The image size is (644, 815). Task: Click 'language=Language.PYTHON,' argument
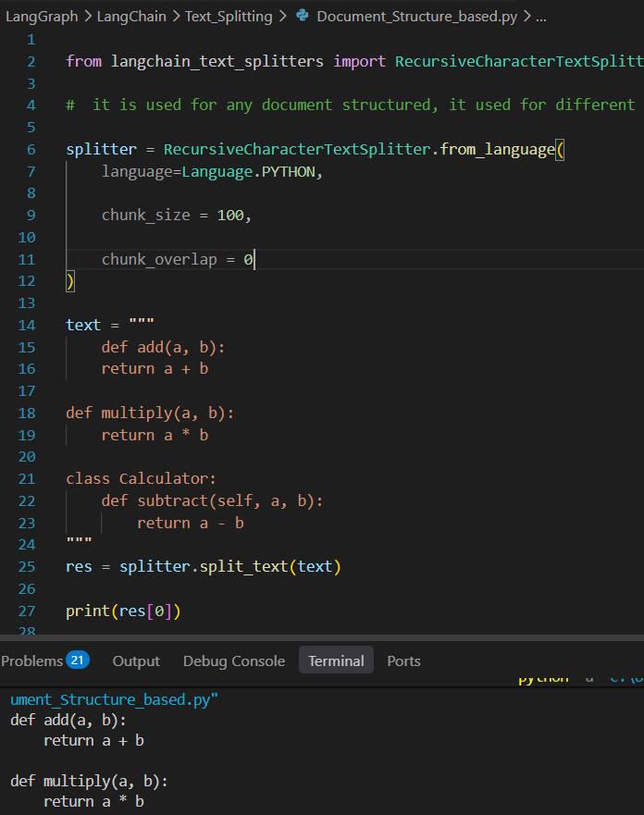tap(212, 171)
